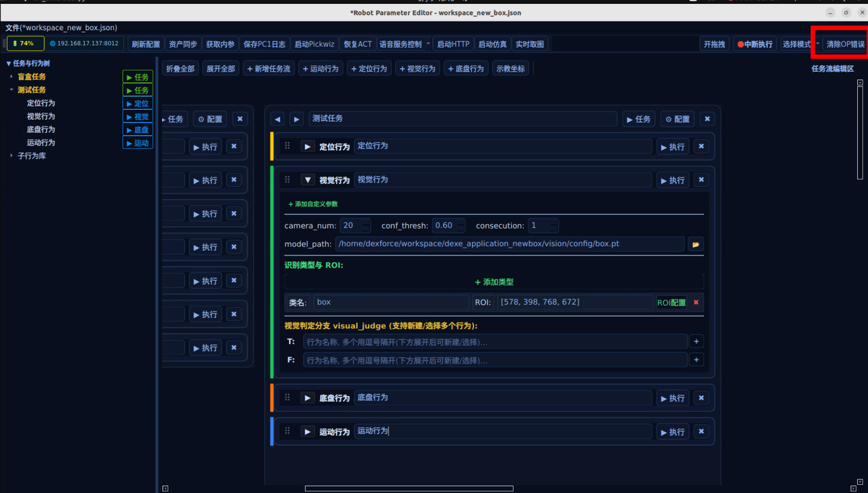Screen dimensions: 868x493
Task: Collapse the 视觉行为 block
Action: (308, 180)
